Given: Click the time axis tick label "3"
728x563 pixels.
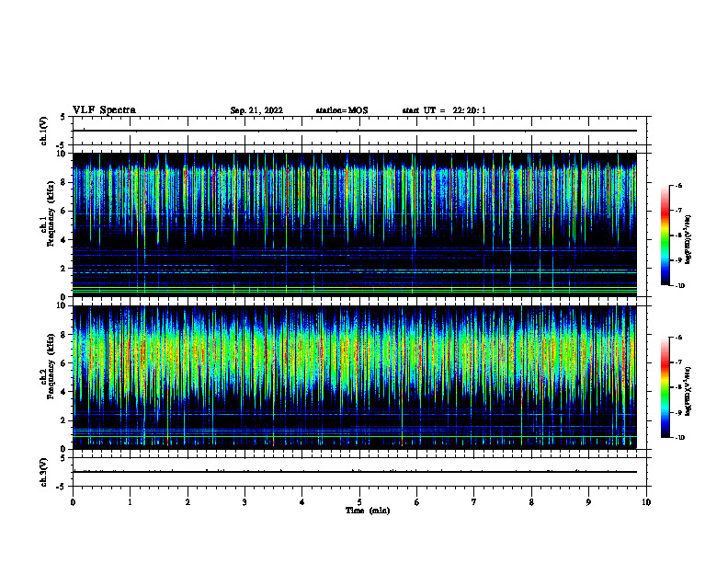Looking at the screenshot, I should coord(245,502).
